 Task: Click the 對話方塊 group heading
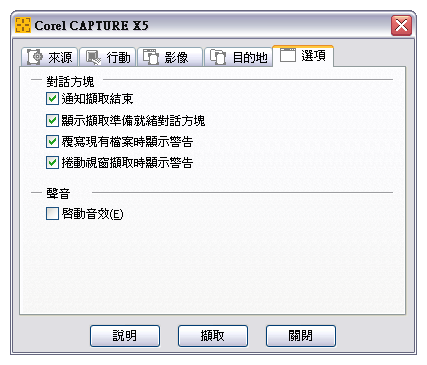click(x=70, y=81)
